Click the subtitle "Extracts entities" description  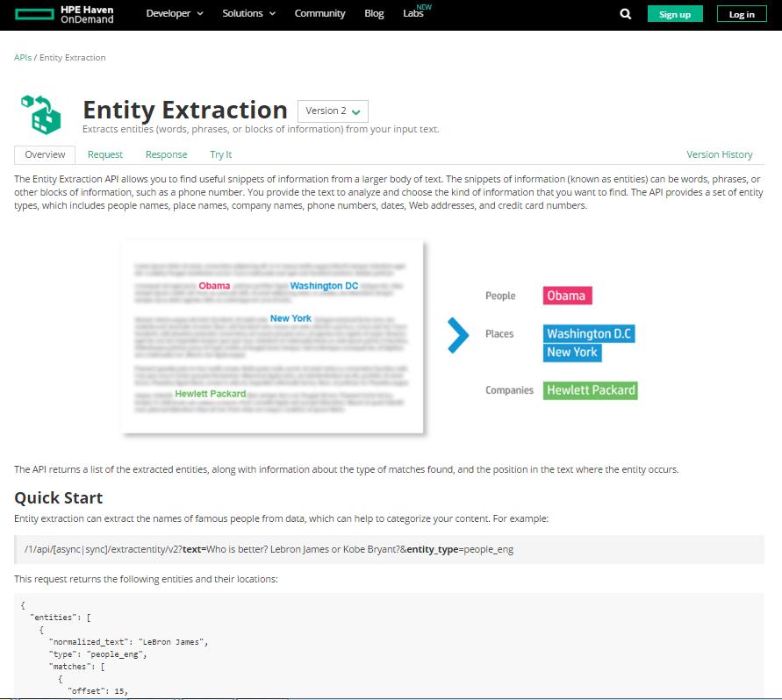[x=261, y=129]
